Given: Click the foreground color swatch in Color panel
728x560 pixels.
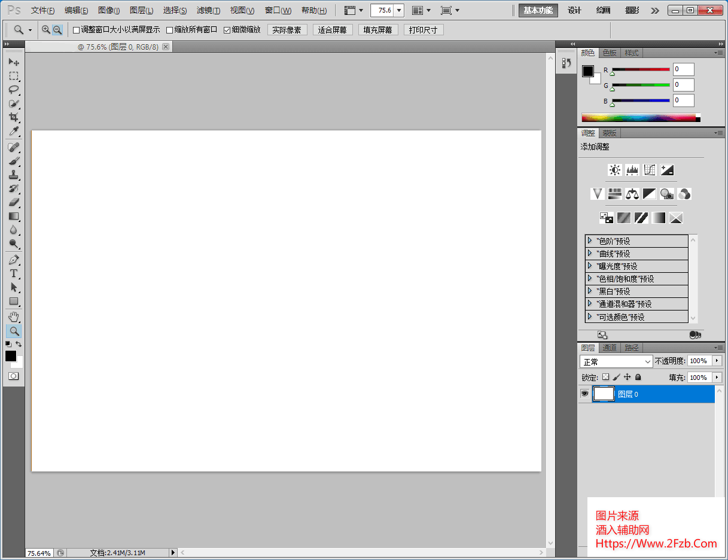Looking at the screenshot, I should click(x=588, y=71).
